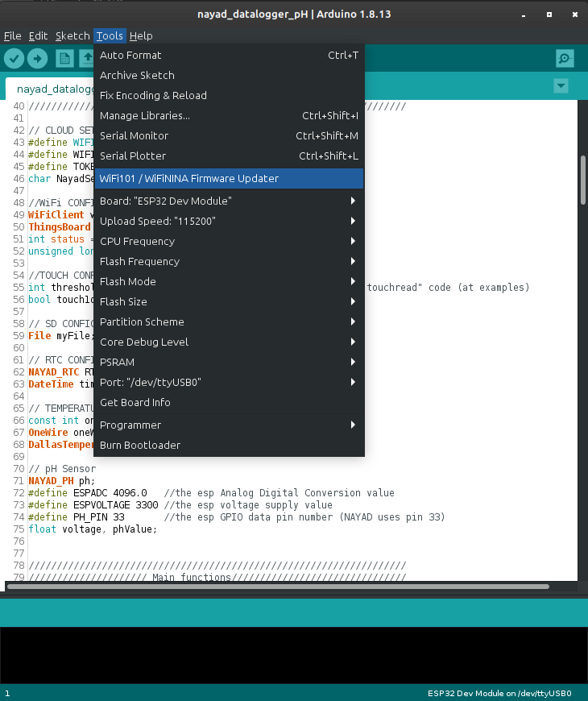Close the open Tools menu

click(110, 35)
